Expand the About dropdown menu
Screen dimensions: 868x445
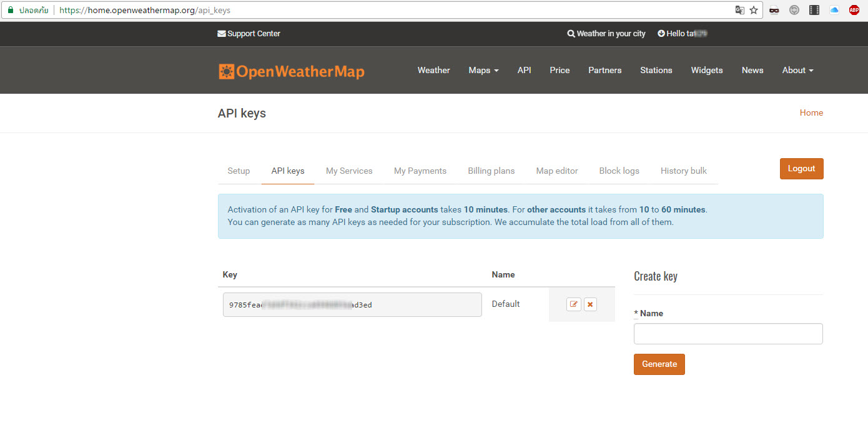coord(797,70)
